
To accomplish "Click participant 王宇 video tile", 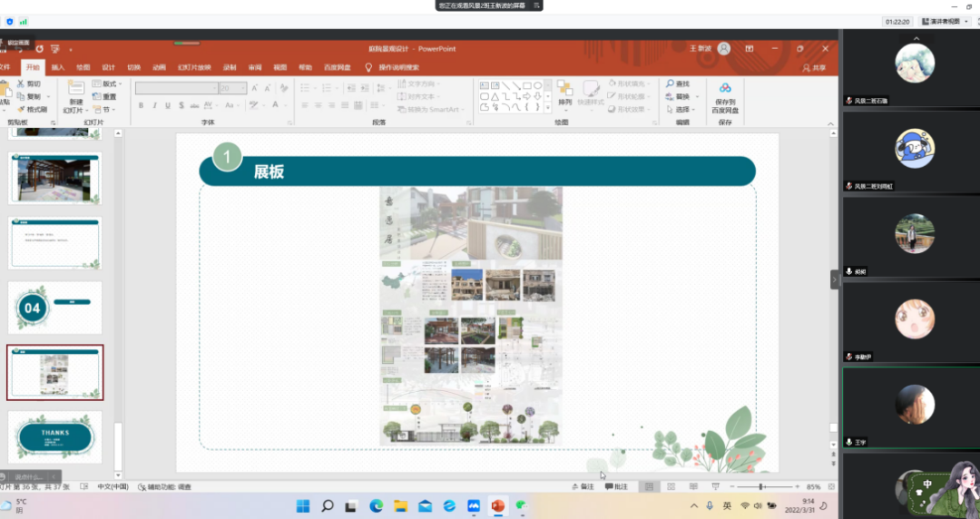I will pyautogui.click(x=911, y=407).
